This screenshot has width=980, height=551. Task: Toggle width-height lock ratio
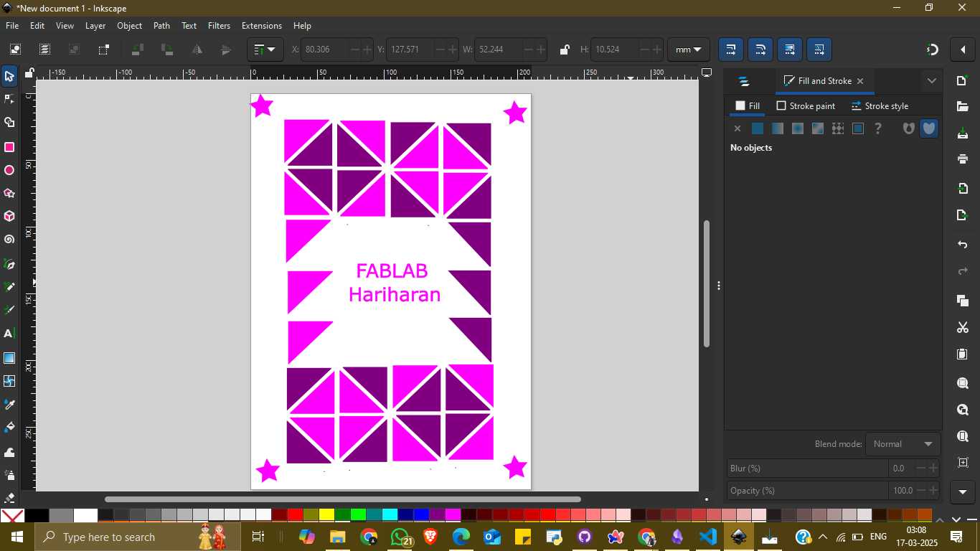[564, 50]
